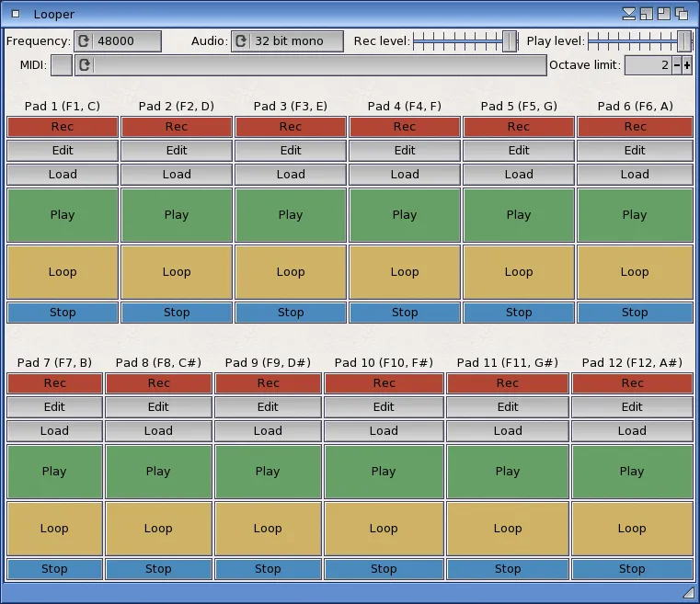Stop Pad 12 playback

click(x=632, y=569)
